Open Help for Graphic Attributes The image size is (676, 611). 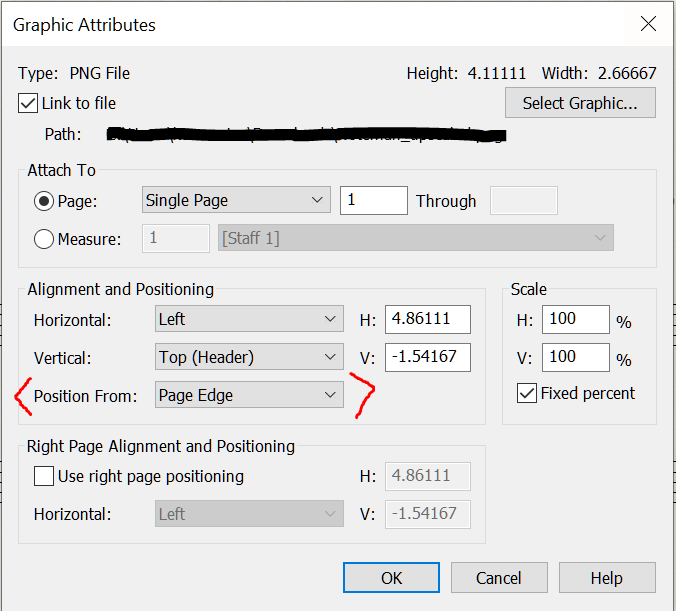click(607, 578)
